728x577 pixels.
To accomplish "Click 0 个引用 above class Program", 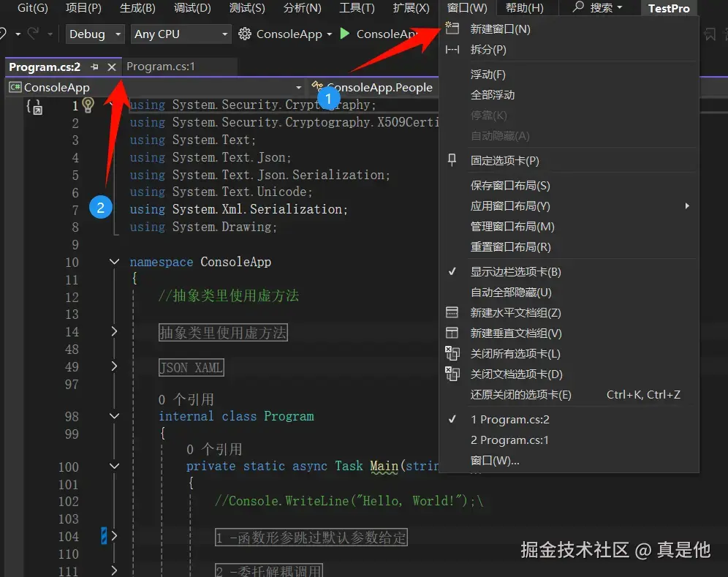I will [186, 399].
